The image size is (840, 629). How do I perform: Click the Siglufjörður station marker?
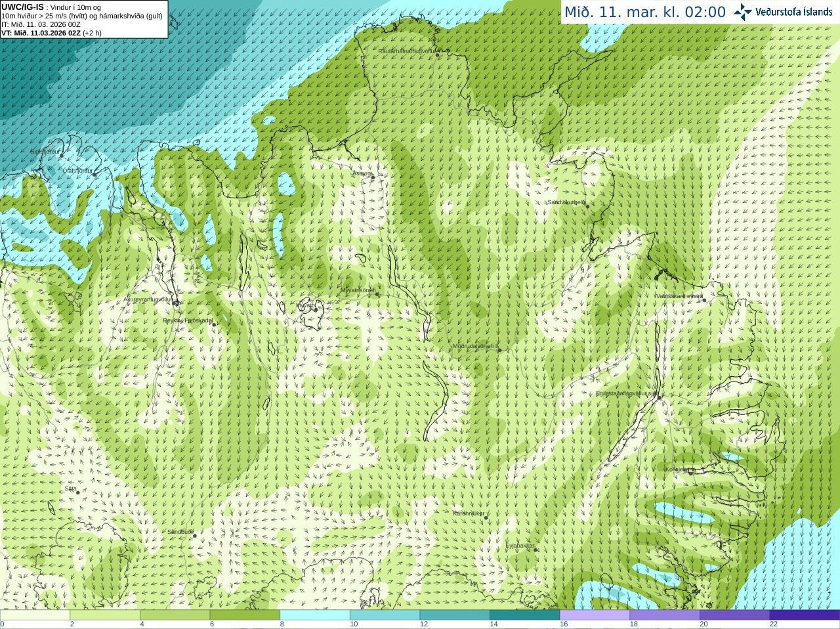(x=62, y=155)
